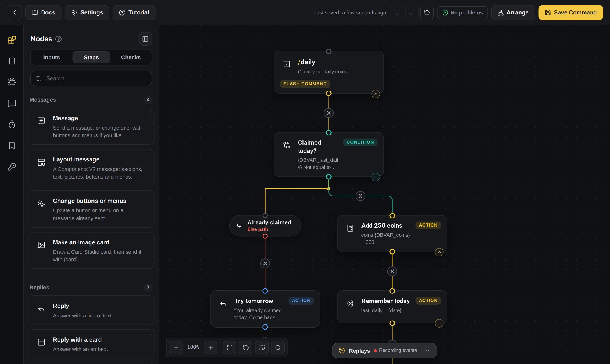
Task: Focus the node Search field
Action: point(91,78)
